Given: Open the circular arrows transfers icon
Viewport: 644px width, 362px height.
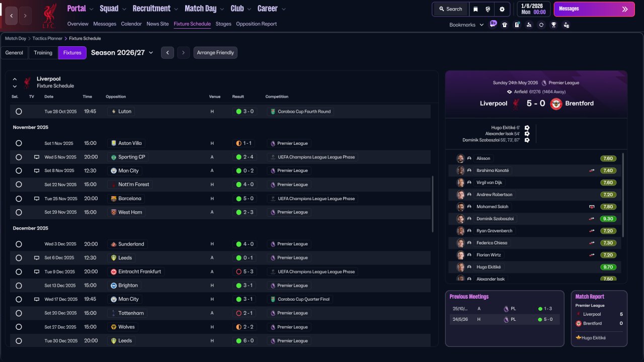Looking at the screenshot, I should pos(541,25).
